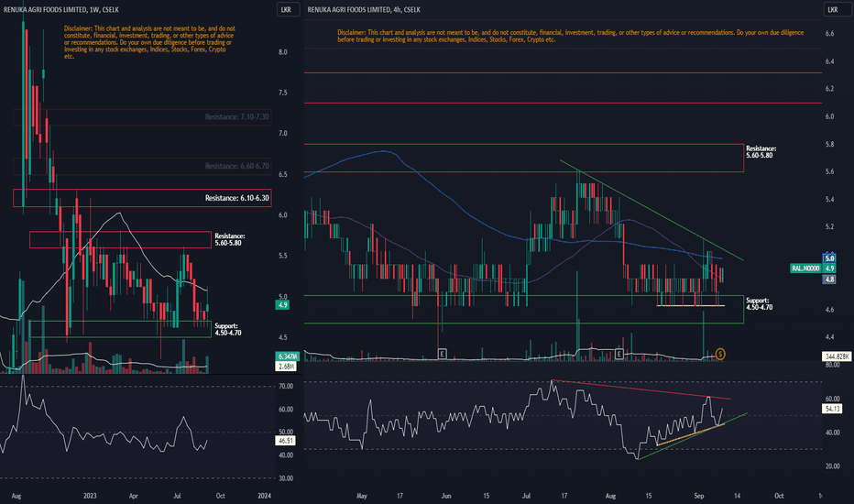This screenshot has height=504, width=854.
Task: Open LKR currency selector on weekly chart
Action: click(x=287, y=9)
